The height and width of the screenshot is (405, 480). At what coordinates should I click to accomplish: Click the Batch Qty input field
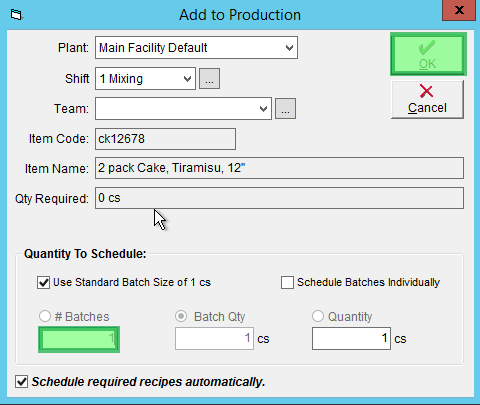point(214,339)
